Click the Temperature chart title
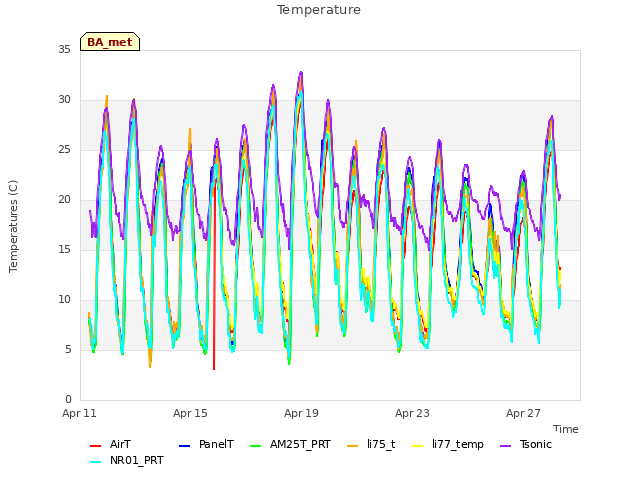The width and height of the screenshot is (640, 480). tap(319, 10)
